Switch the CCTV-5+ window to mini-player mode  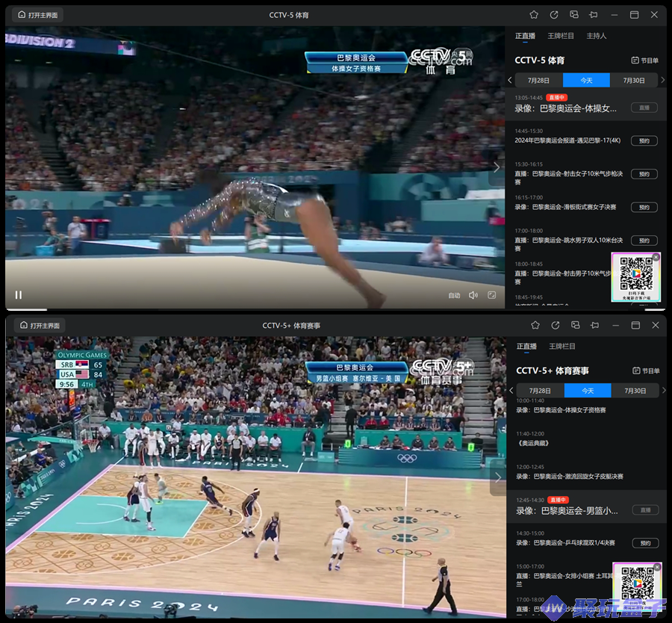click(x=575, y=326)
